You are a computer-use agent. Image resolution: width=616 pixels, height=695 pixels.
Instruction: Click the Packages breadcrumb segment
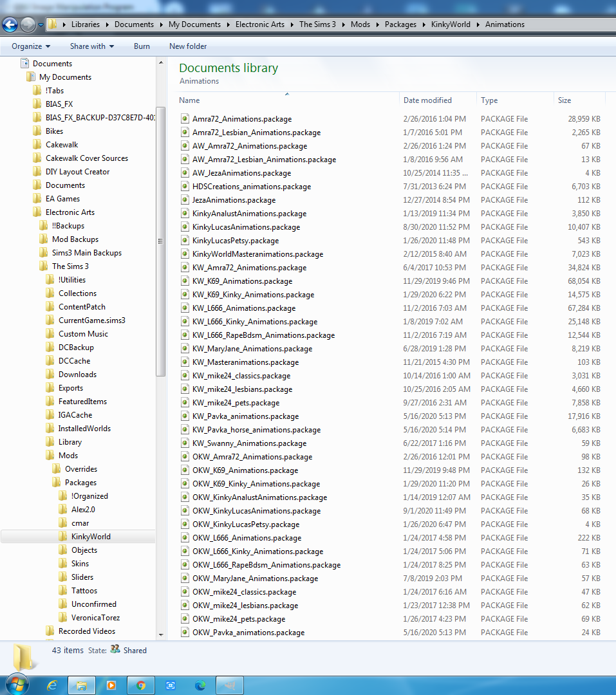coord(400,24)
